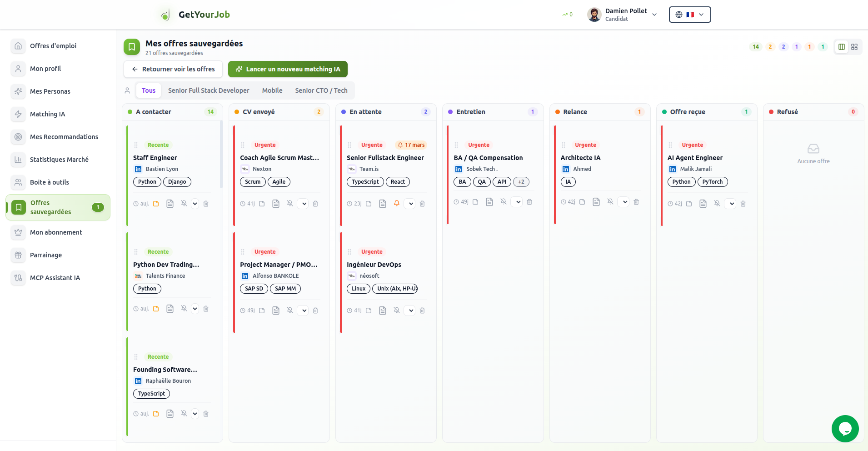Go to Mes Personas page
868x451 pixels.
tap(58, 91)
